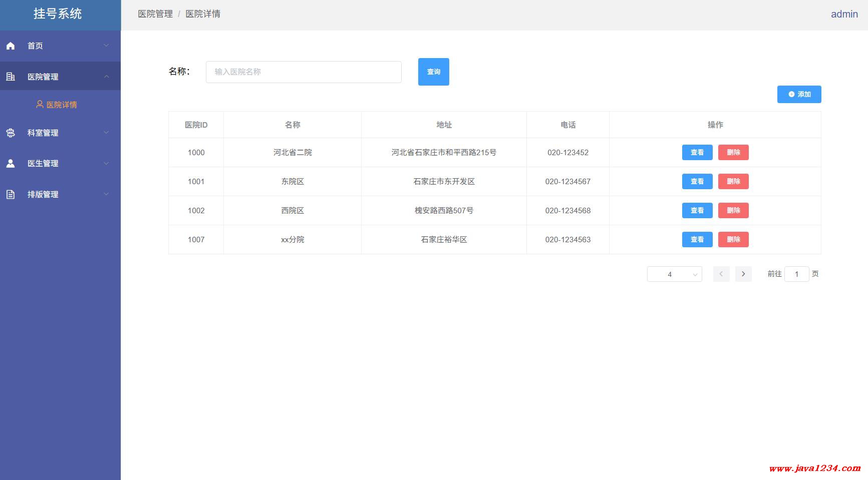
Task: Click the hospital name search input
Action: click(304, 72)
